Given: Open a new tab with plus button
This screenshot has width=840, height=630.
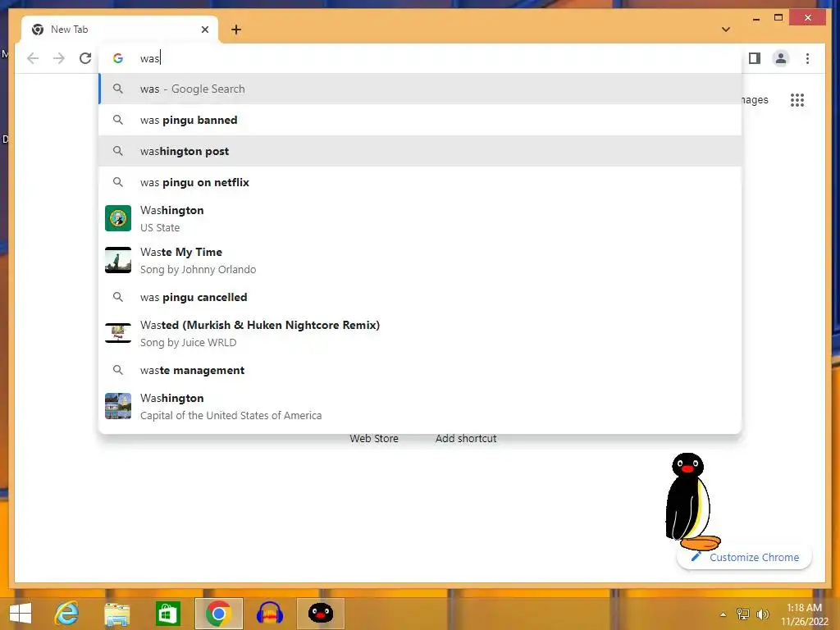Looking at the screenshot, I should 236,30.
